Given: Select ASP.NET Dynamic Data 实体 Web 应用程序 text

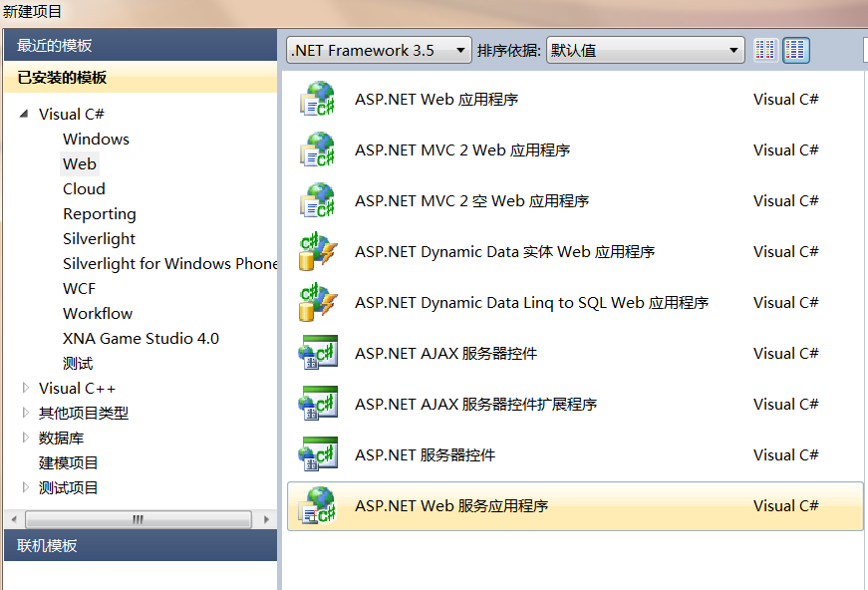Looking at the screenshot, I should [505, 252].
